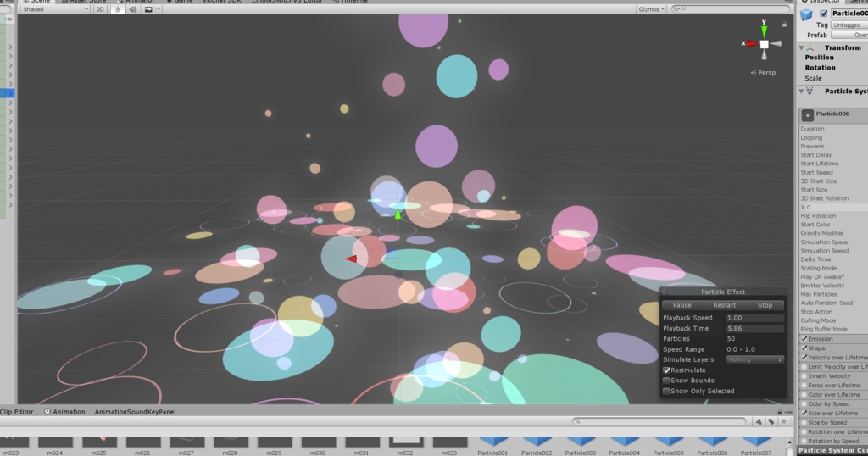
Task: Toggle scene lighting sun icon
Action: pos(117,9)
